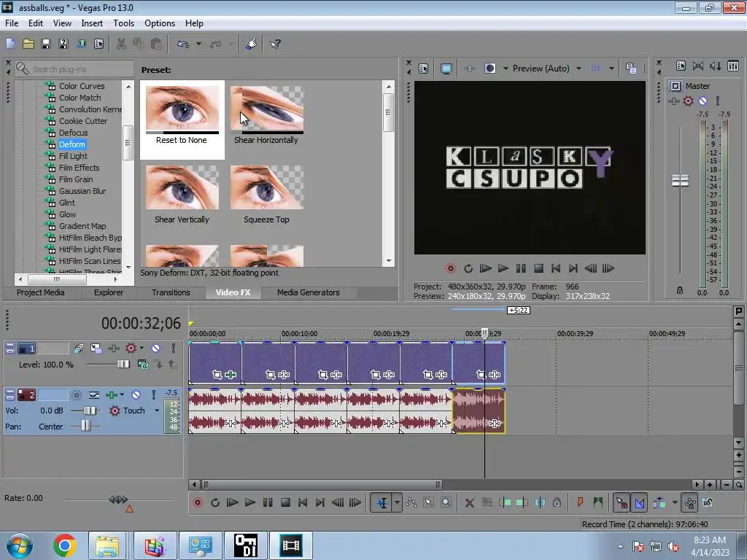Cut selection with the scissors icon
This screenshot has width=747, height=560.
[121, 44]
